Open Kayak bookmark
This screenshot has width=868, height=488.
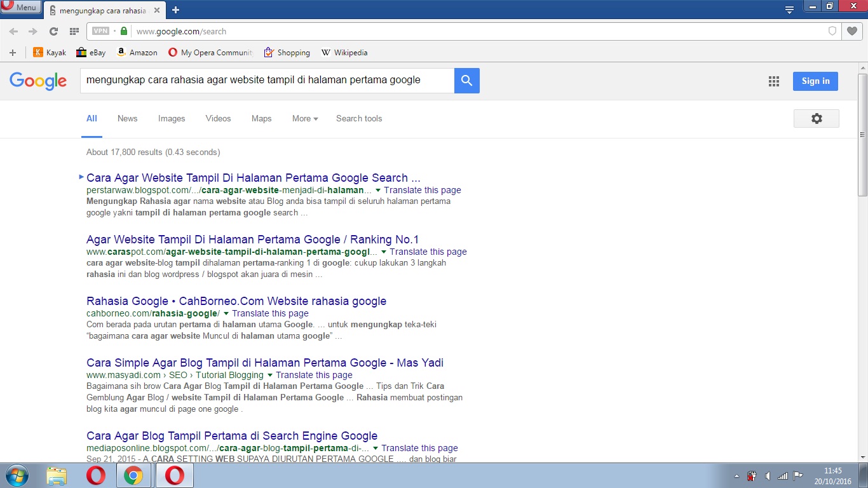(50, 53)
